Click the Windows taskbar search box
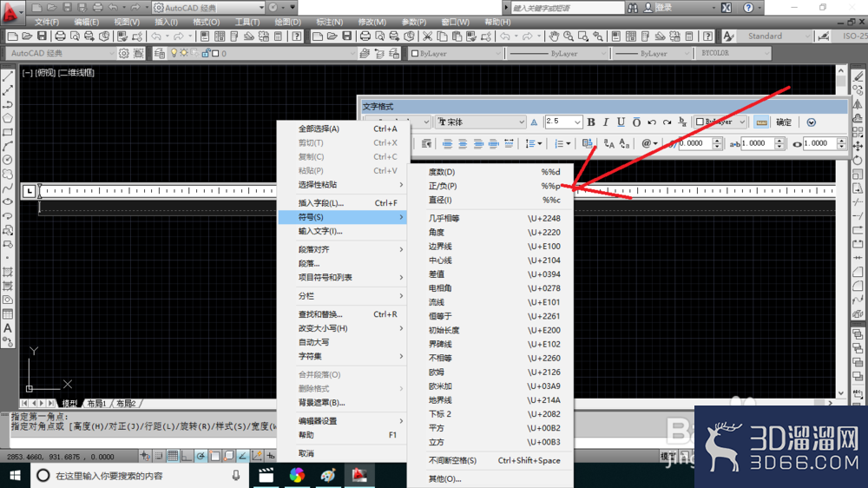 tap(140, 475)
